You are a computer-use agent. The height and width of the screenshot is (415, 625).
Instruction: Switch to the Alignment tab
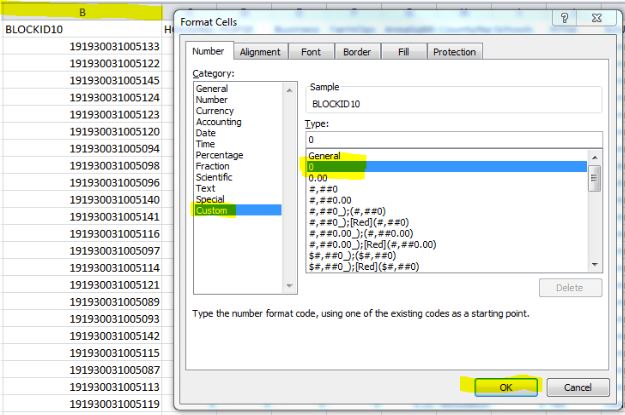click(259, 52)
